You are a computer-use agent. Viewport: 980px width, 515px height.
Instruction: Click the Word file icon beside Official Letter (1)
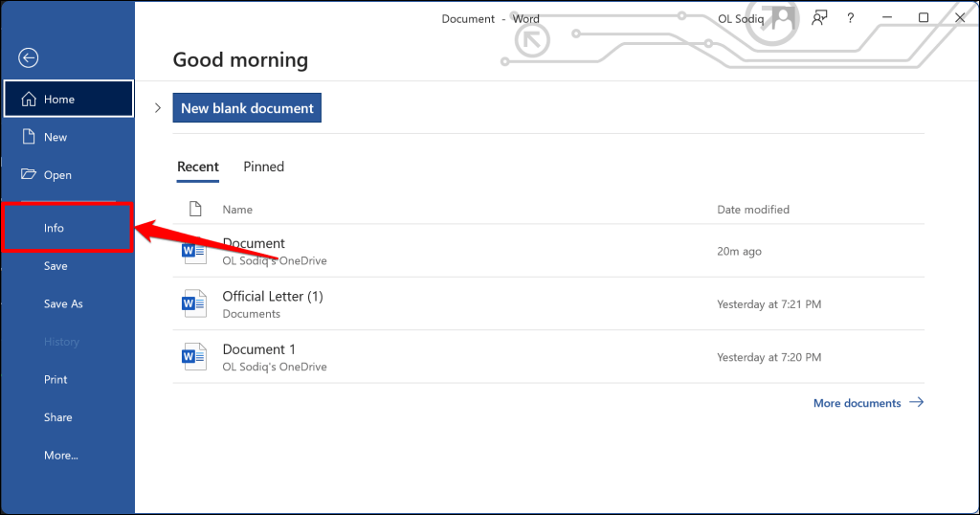(193, 303)
